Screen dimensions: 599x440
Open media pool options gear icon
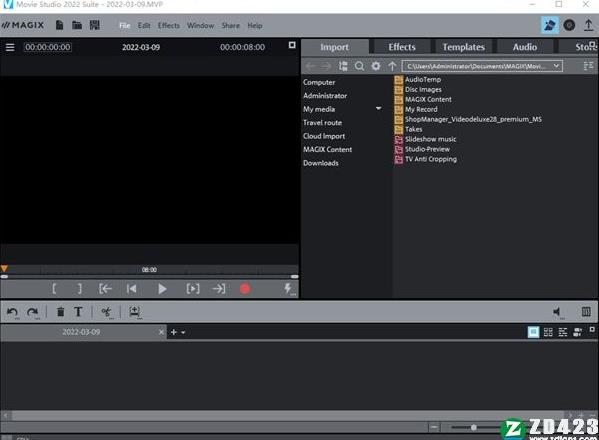pyautogui.click(x=376, y=66)
